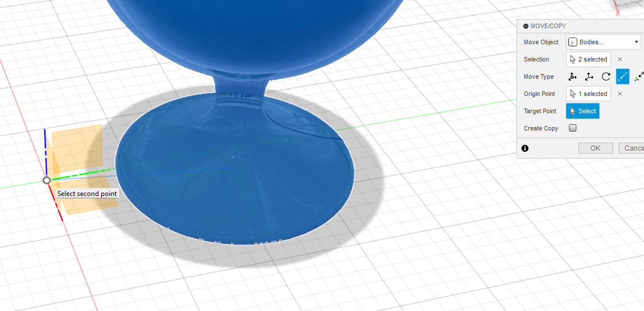Choose Translate move type icon

coord(589,76)
